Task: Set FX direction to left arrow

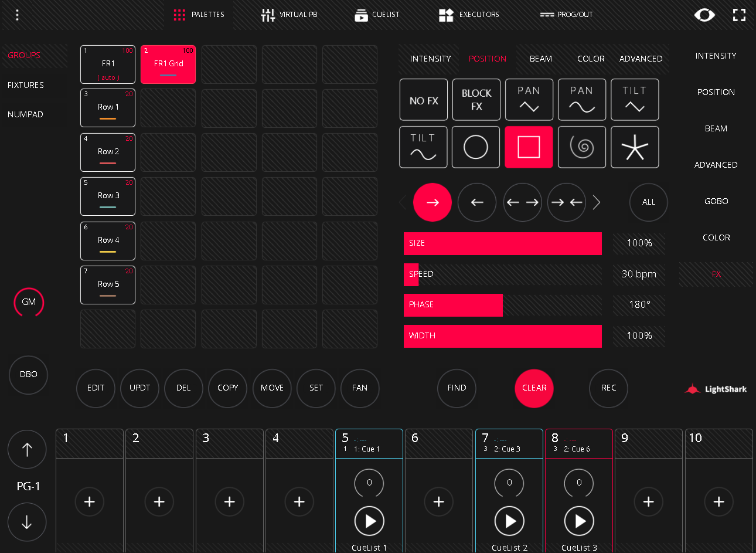Action: click(477, 202)
